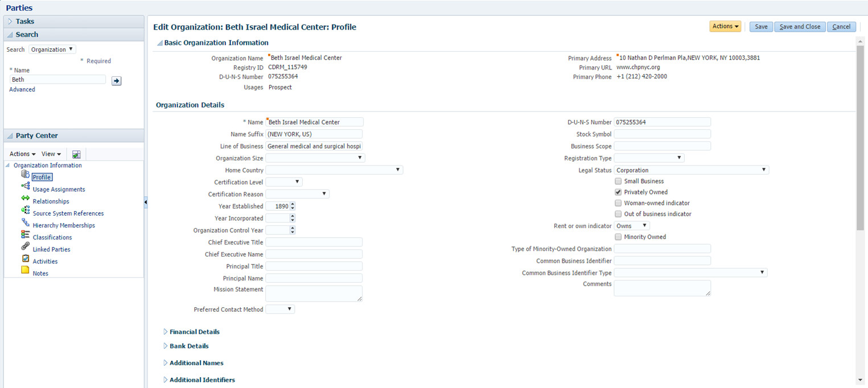
Task: Open the Rent or own indicator dropdown
Action: pos(632,226)
